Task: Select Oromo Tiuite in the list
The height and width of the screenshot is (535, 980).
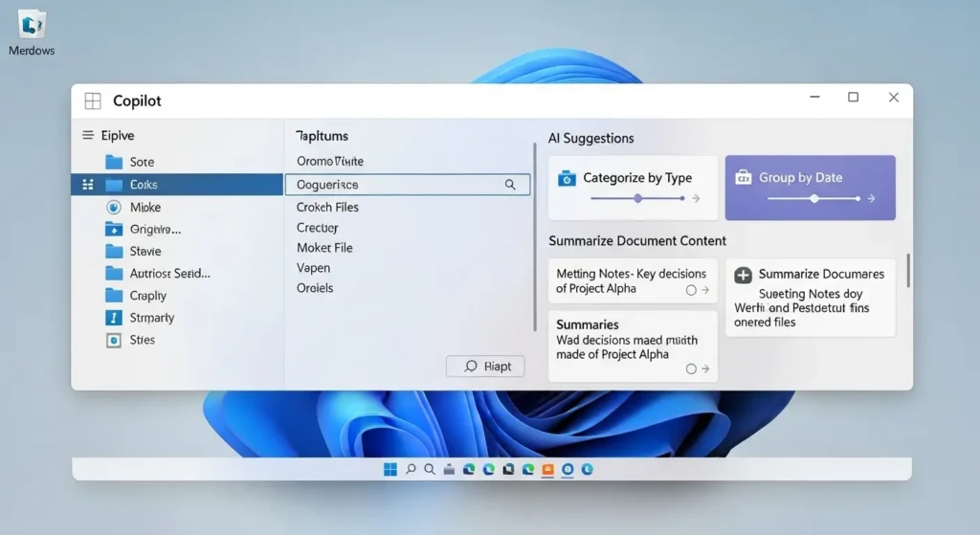Action: pyautogui.click(x=330, y=161)
